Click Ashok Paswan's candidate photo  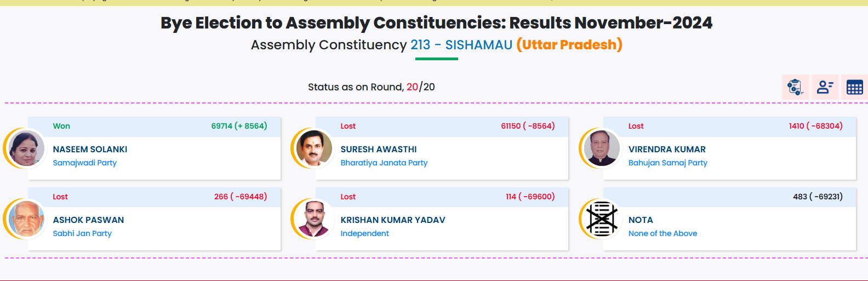point(27,219)
